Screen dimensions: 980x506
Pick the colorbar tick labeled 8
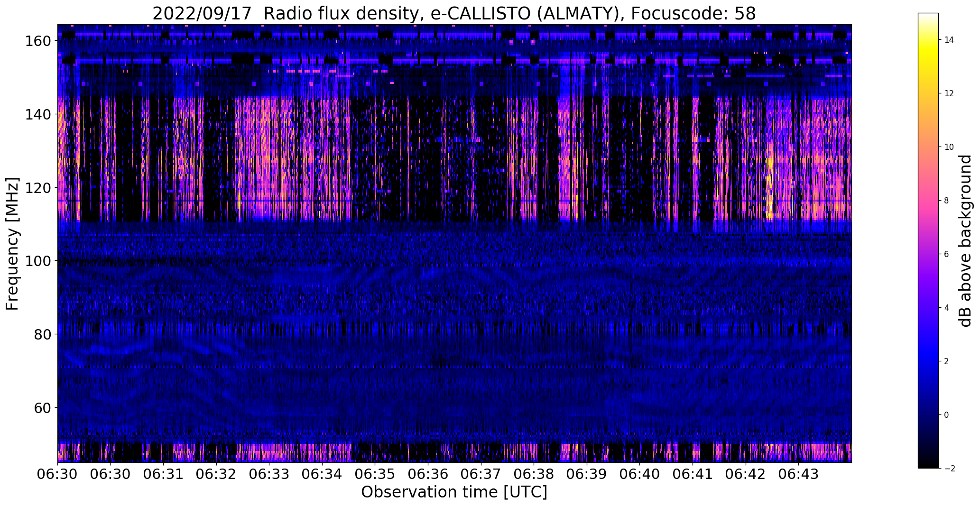946,201
